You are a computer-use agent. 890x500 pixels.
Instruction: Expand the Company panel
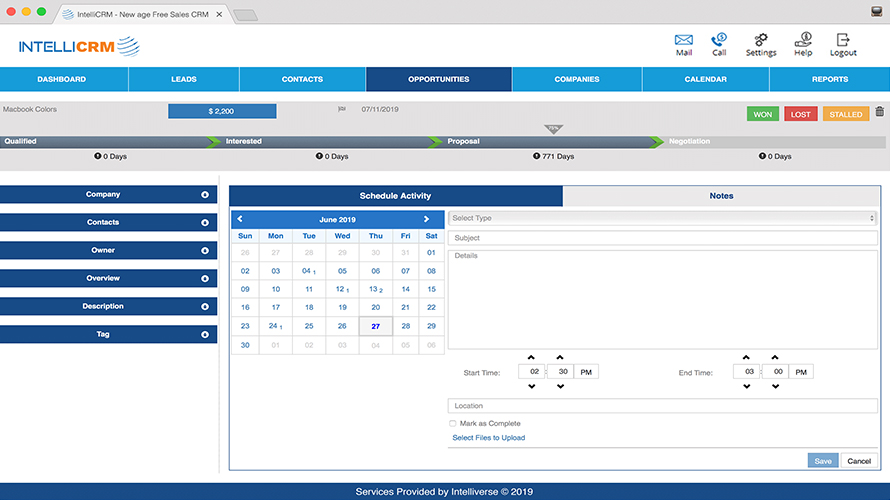click(108, 194)
